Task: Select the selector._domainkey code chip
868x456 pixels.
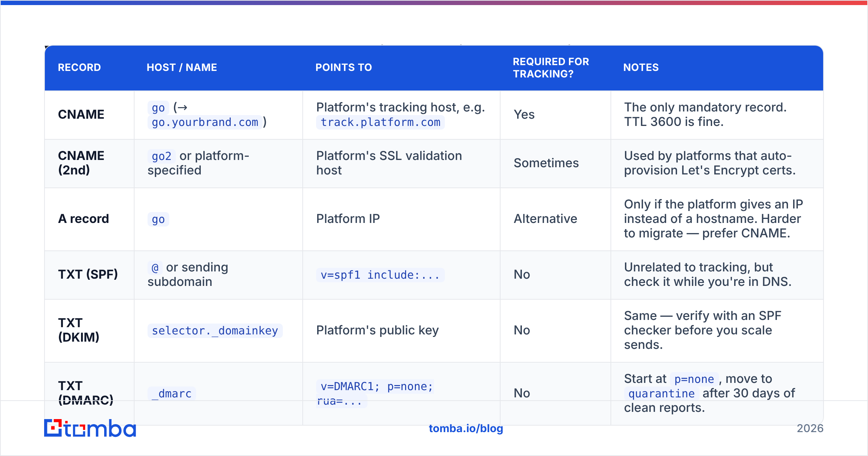Action: point(215,331)
